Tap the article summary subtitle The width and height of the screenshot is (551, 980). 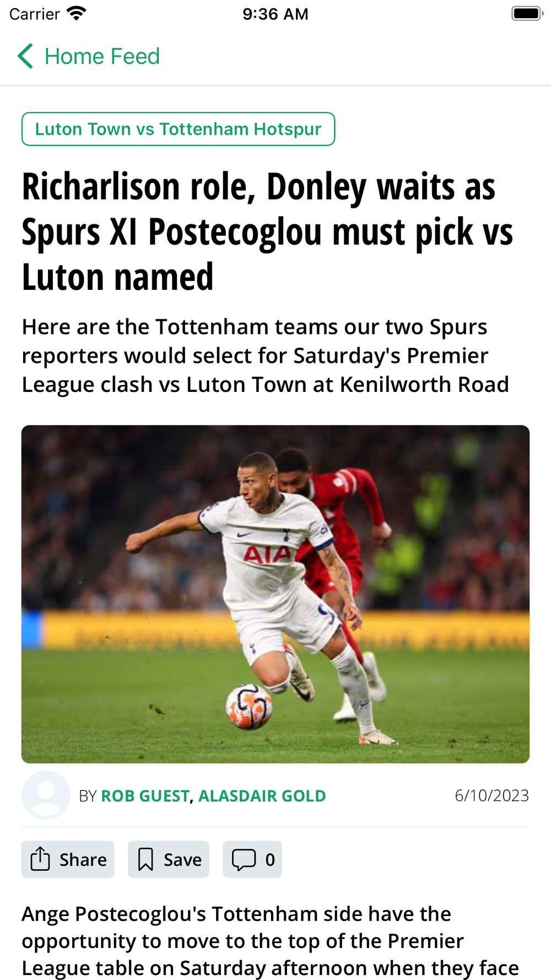click(x=266, y=356)
